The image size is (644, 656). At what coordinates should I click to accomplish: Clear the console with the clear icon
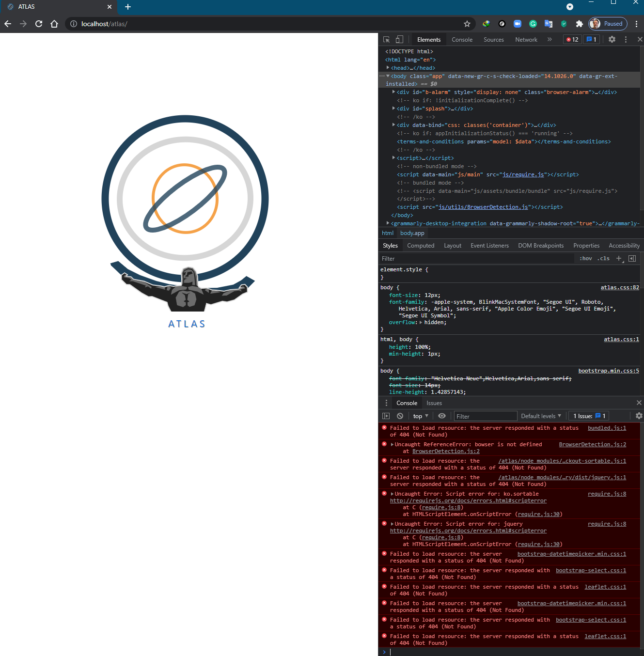400,416
